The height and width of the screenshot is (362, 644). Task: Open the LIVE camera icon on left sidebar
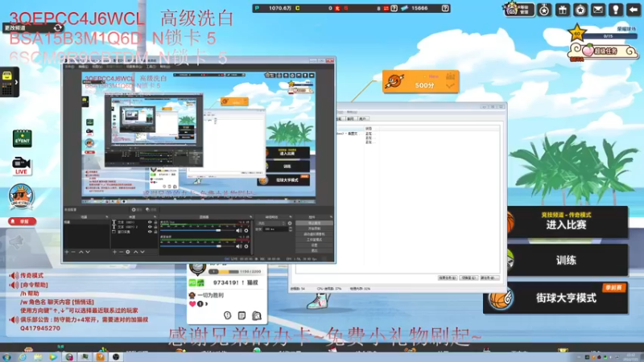coord(22,166)
